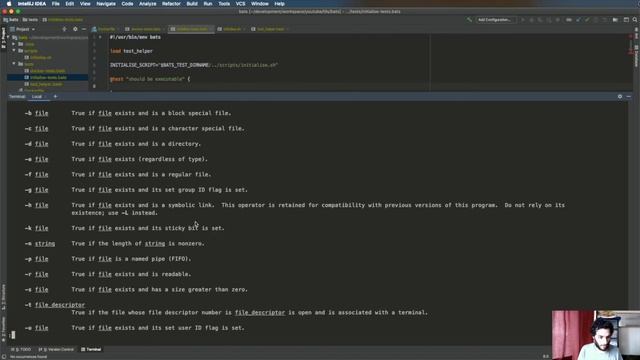
Task: Collapse the scripts folder in project tree
Action: pyautogui.click(x=14, y=51)
